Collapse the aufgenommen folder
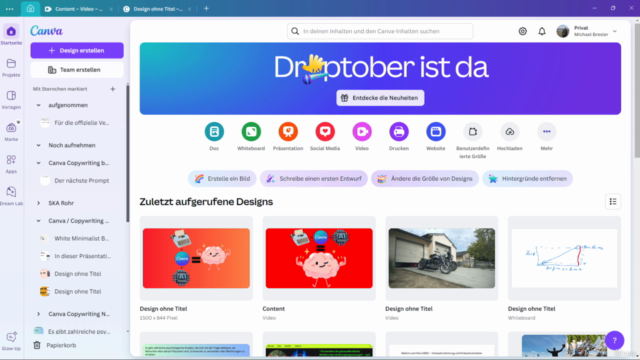 [x=38, y=105]
